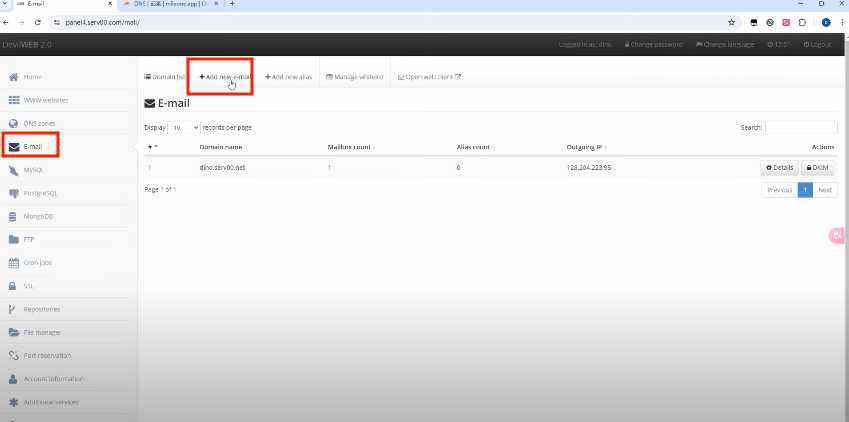This screenshot has width=849, height=422.
Task: Open Account information section
Action: pyautogui.click(x=46, y=379)
